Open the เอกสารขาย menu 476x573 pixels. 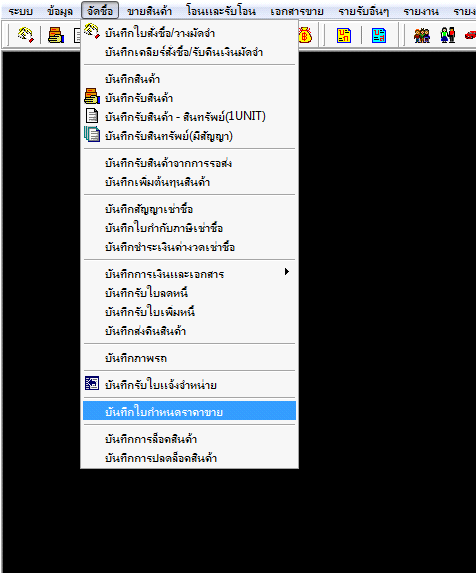297,11
